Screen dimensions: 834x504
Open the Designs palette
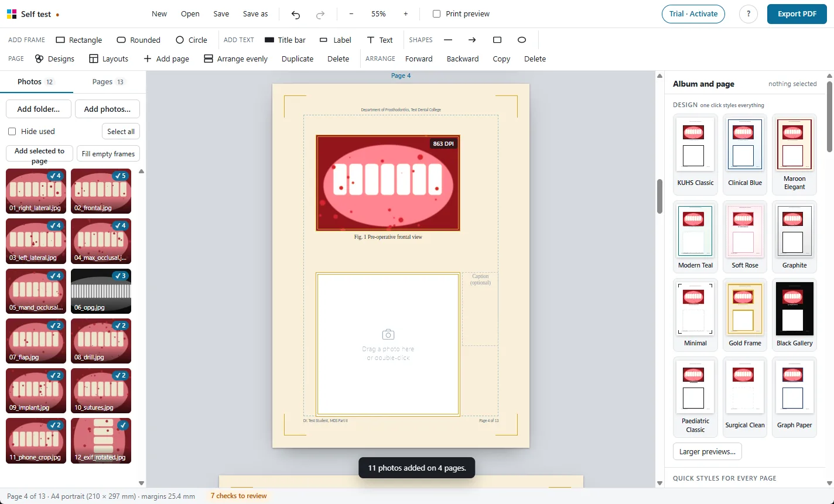click(x=54, y=59)
